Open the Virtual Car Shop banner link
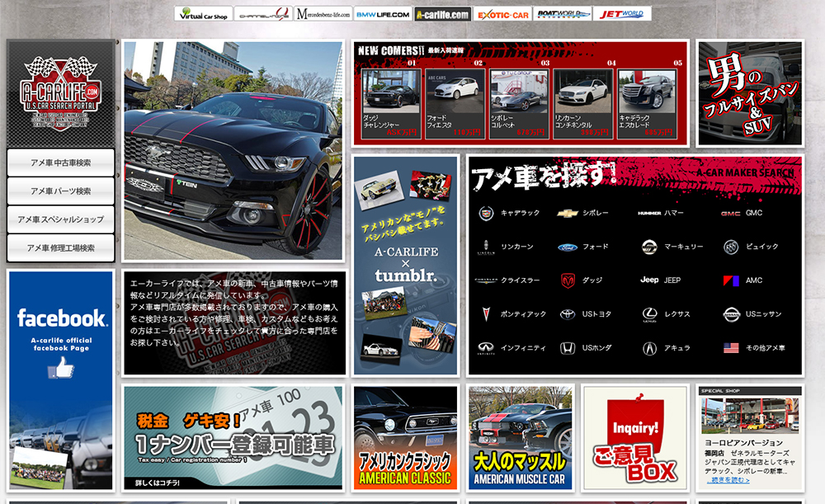Screen dimensions: 825x504 coord(203,14)
